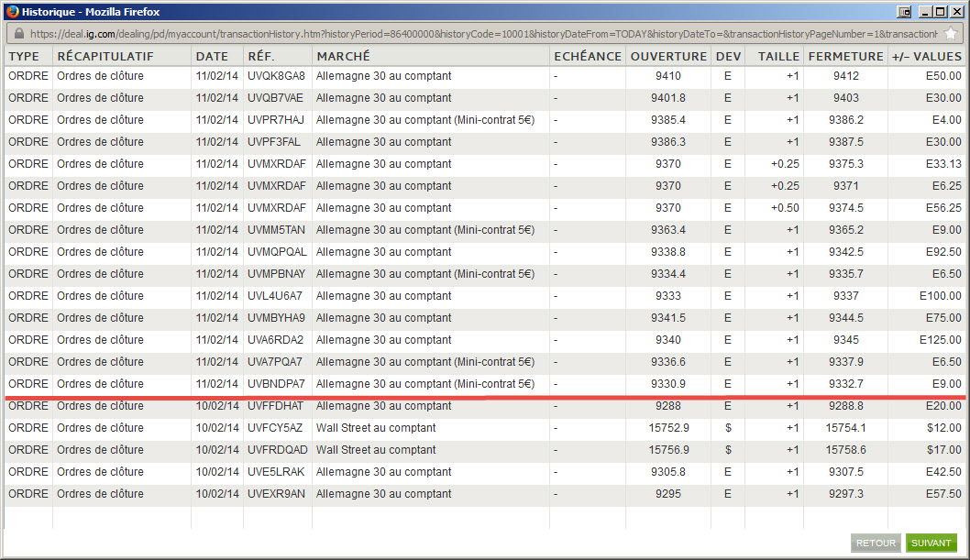
Task: Click the DEV column header
Action: point(728,56)
